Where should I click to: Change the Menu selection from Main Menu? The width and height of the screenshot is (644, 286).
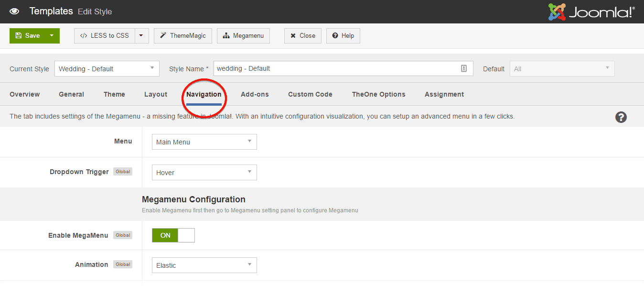click(204, 142)
